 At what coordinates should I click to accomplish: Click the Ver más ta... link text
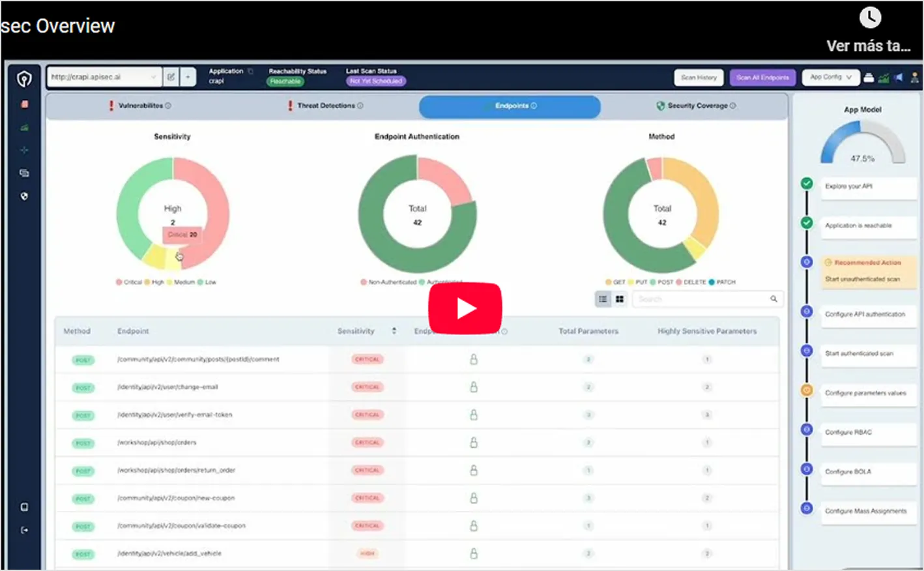[868, 46]
